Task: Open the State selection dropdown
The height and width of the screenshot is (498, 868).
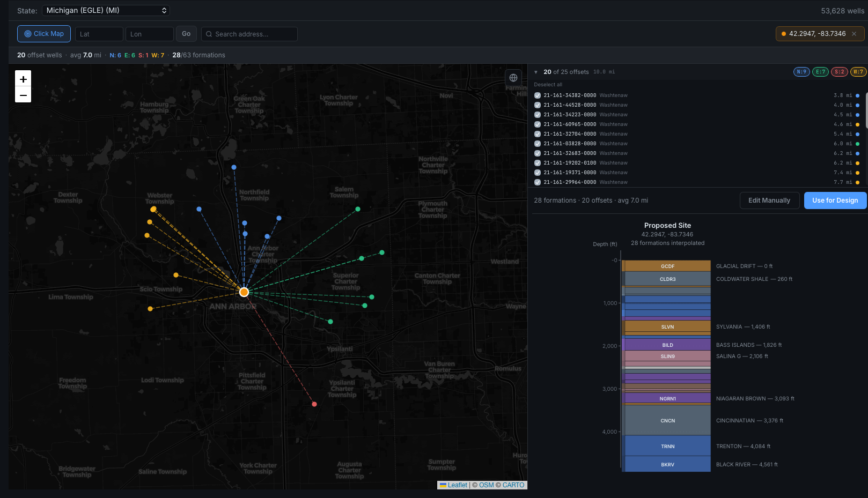Action: 105,10
